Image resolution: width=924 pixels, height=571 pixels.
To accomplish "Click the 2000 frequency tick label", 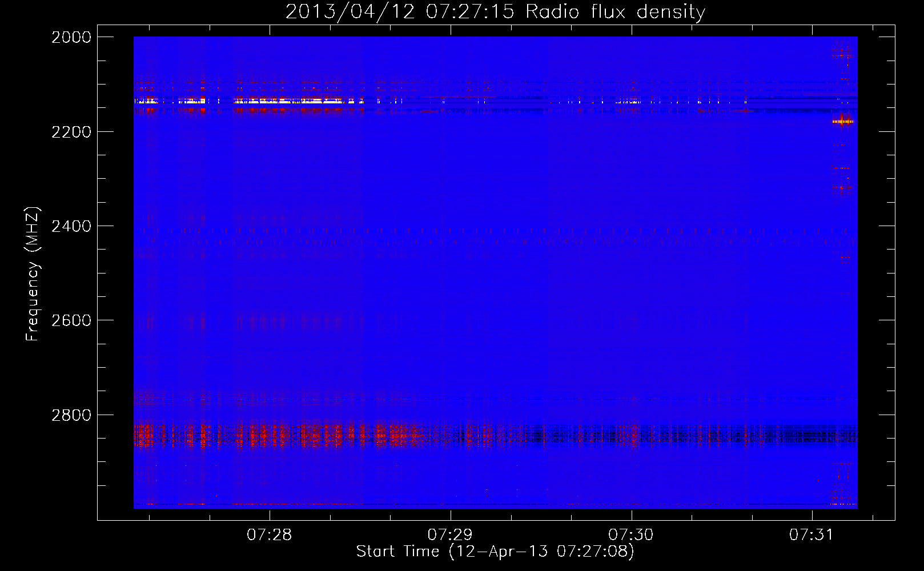I will click(71, 37).
